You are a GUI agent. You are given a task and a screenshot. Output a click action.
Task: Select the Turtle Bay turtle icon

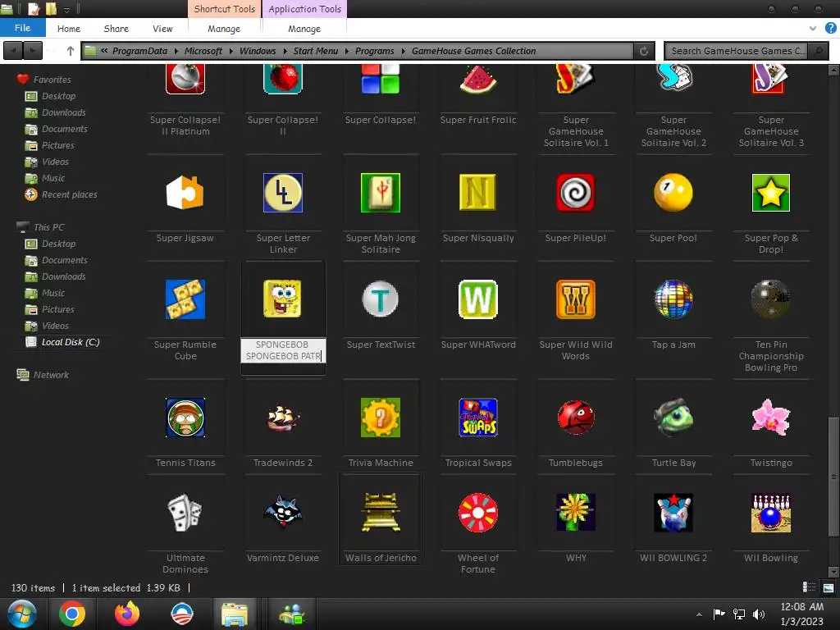pyautogui.click(x=673, y=418)
